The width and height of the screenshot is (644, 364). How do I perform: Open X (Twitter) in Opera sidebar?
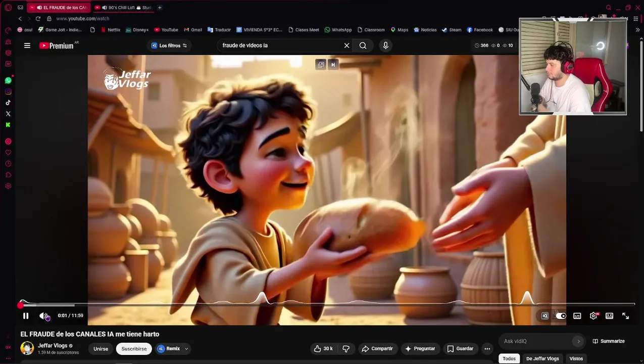click(x=8, y=114)
